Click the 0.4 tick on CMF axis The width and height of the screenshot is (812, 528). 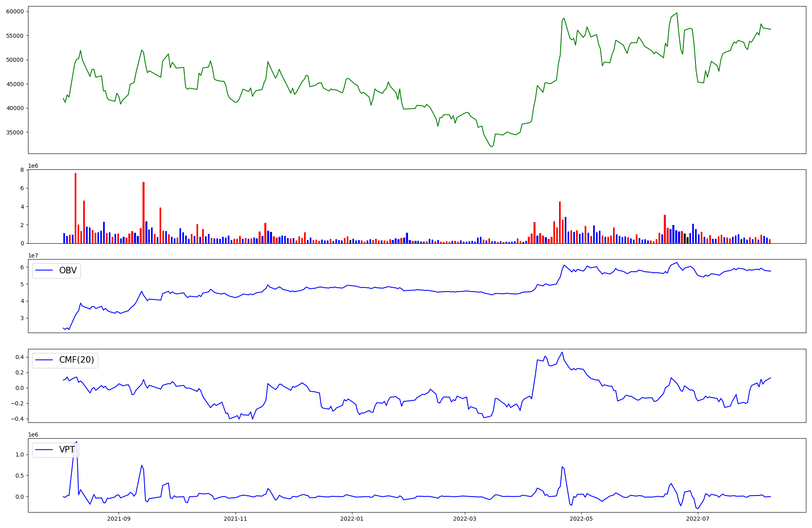pyautogui.click(x=20, y=357)
